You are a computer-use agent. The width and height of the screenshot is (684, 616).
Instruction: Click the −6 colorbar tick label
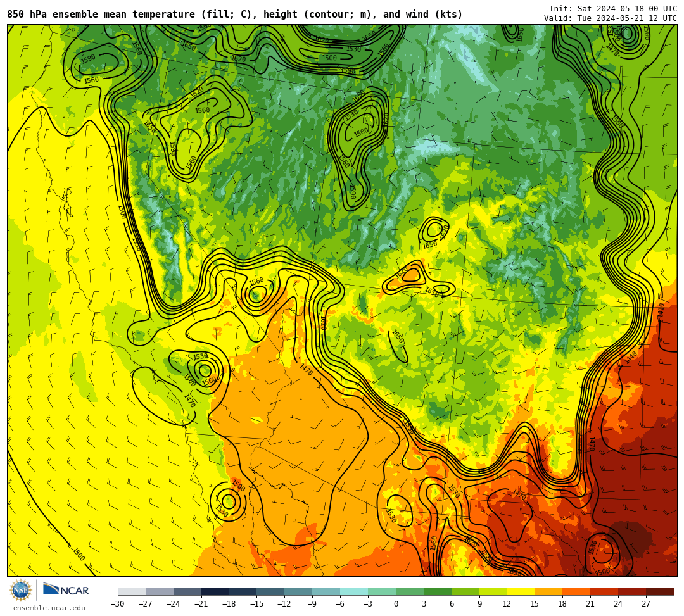point(340,604)
